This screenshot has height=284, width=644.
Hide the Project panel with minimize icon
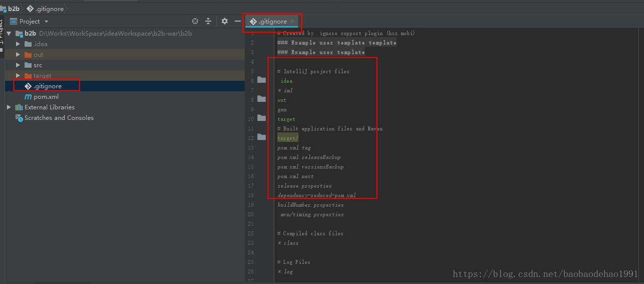click(238, 21)
